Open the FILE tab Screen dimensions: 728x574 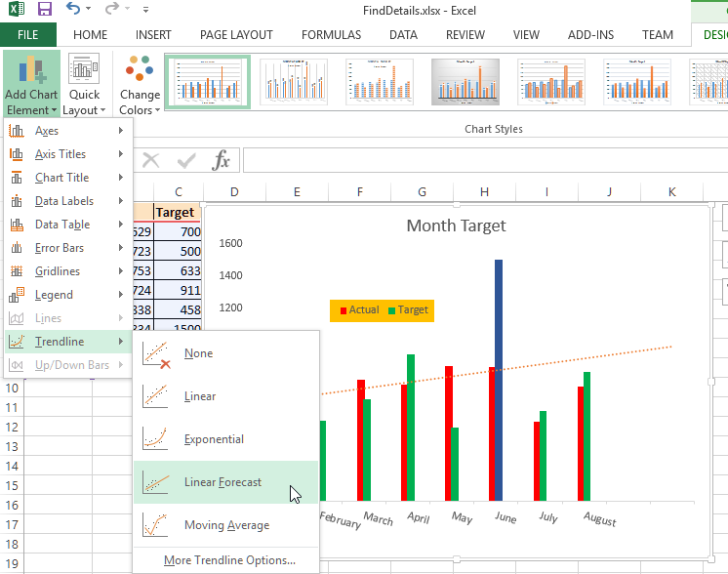pos(28,35)
